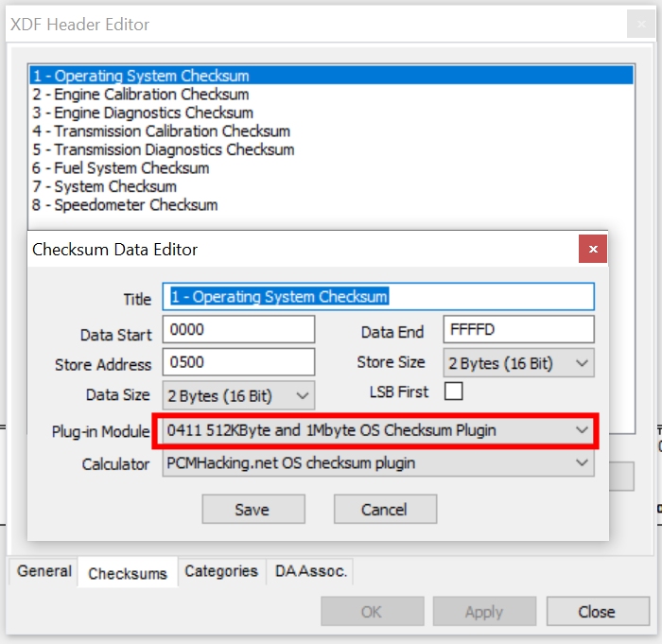This screenshot has width=662, height=644.
Task: Click the greyed Apply button
Action: tap(484, 611)
